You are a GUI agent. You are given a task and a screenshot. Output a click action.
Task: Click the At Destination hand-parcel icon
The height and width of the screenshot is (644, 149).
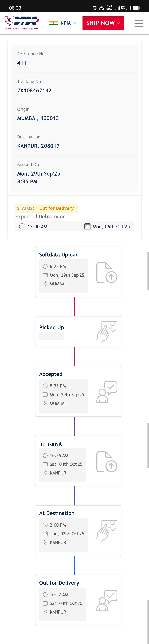point(107,531)
